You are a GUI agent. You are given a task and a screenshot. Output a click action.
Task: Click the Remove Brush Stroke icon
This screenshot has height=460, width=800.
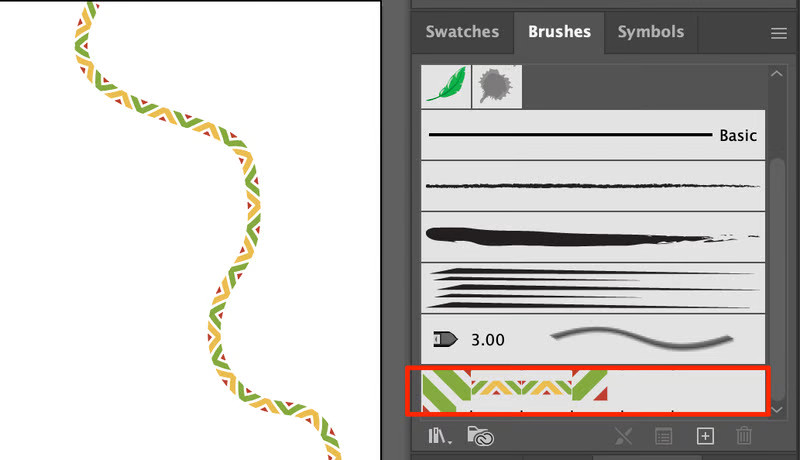(x=623, y=437)
